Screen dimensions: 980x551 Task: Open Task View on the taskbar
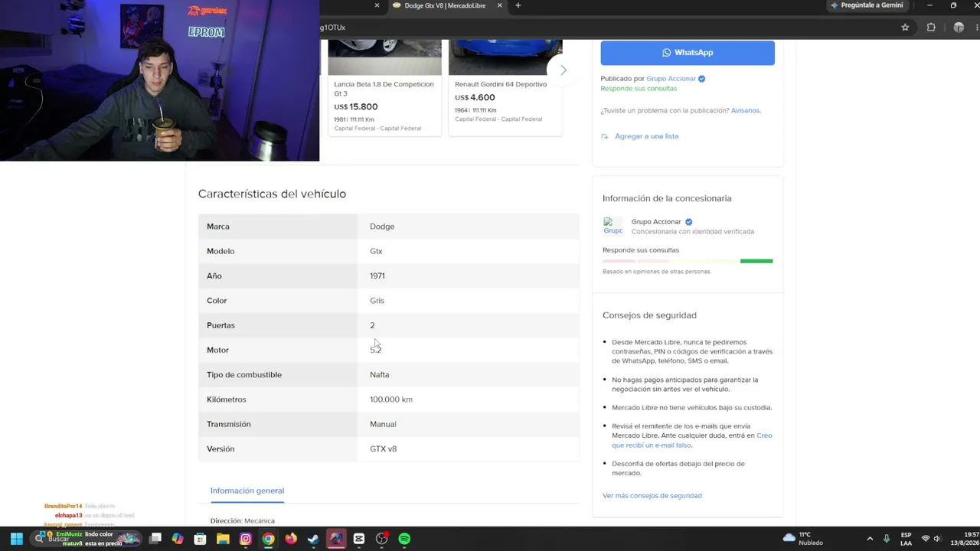pyautogui.click(x=155, y=539)
